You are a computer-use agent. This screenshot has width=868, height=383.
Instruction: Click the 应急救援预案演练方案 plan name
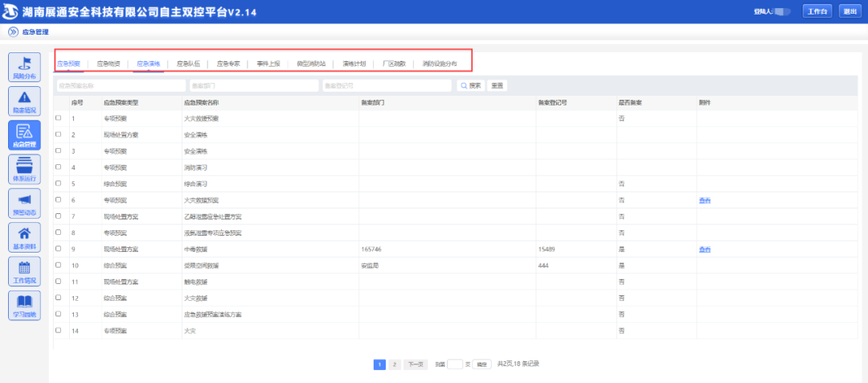pos(212,315)
